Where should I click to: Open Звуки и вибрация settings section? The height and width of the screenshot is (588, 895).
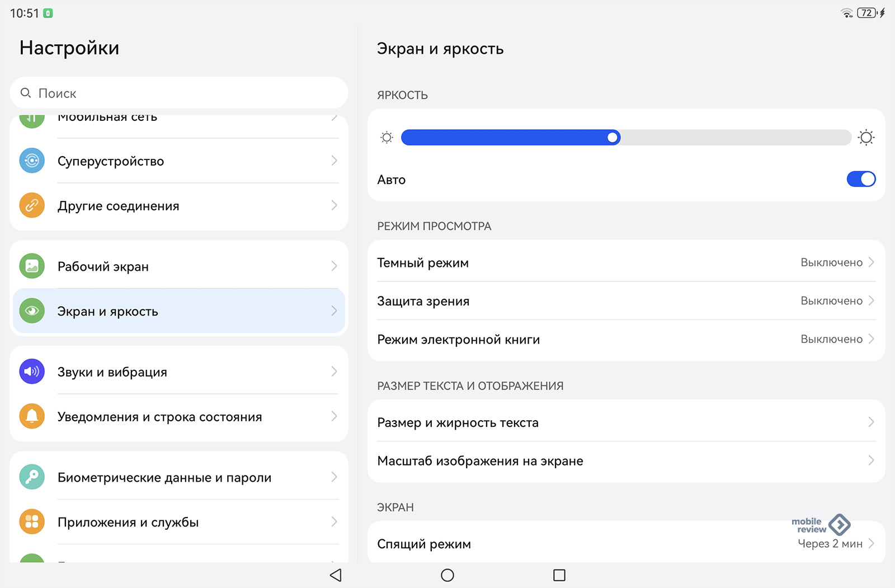179,371
